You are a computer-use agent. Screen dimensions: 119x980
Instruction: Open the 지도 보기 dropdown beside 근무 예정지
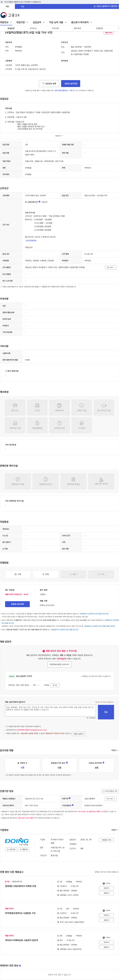pyautogui.click(x=111, y=267)
